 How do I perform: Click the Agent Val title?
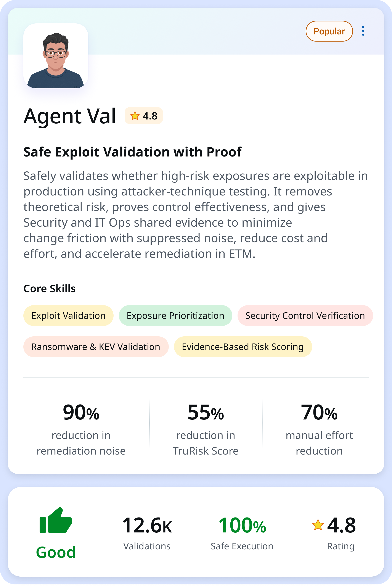tap(70, 116)
